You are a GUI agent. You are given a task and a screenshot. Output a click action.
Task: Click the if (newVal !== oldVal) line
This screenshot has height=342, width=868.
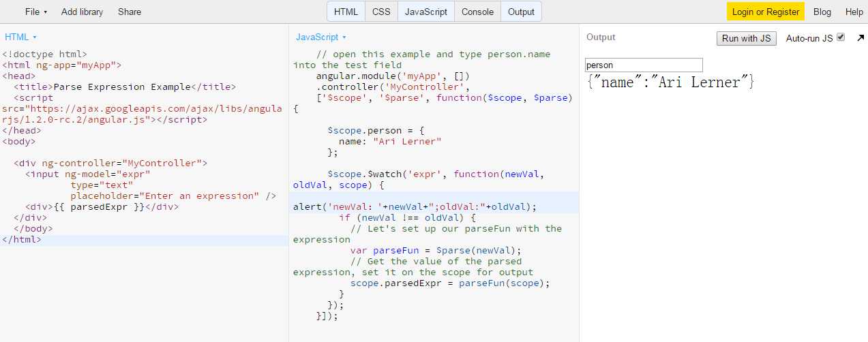coord(407,217)
